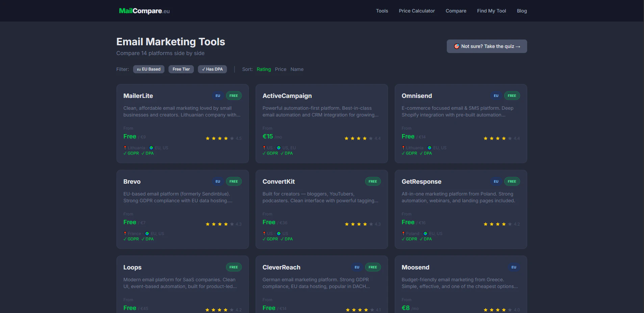This screenshot has width=644, height=313.
Task: Click the €8 /mo price on Moosend
Action: coord(410,308)
